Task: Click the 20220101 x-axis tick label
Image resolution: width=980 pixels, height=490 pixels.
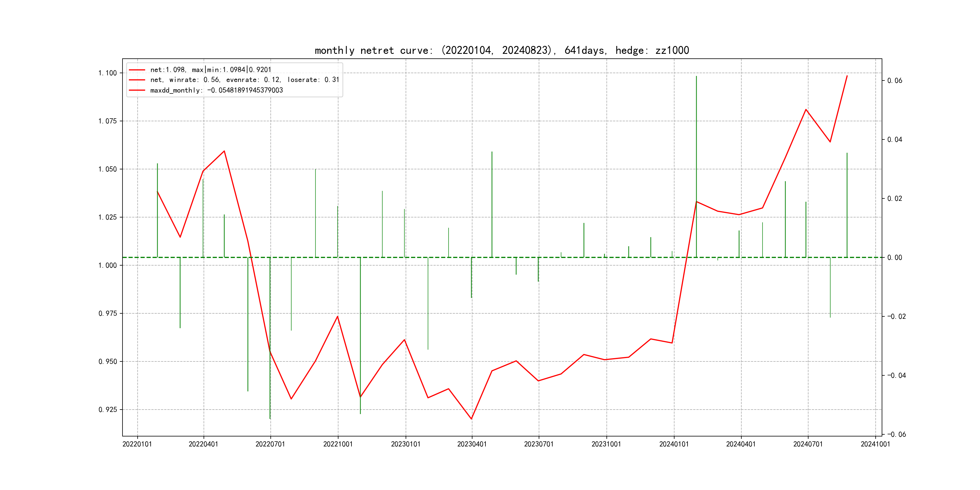Action: pos(137,444)
